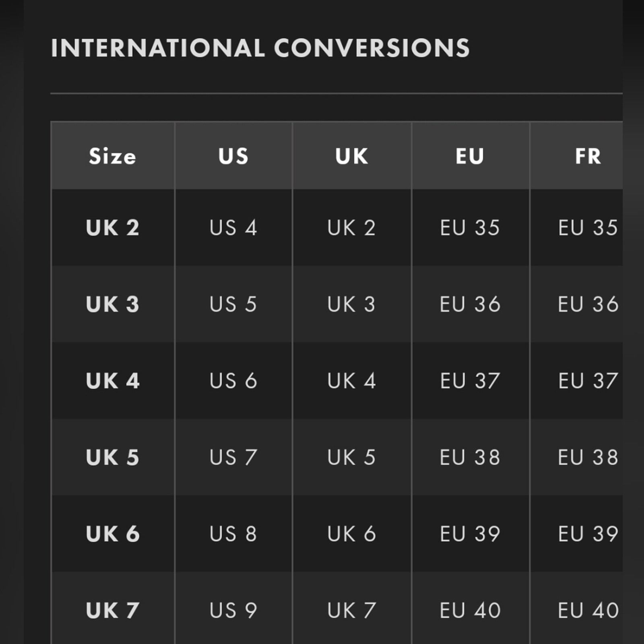This screenshot has height=644, width=644.
Task: Select the UK 6 row label
Action: (x=113, y=534)
